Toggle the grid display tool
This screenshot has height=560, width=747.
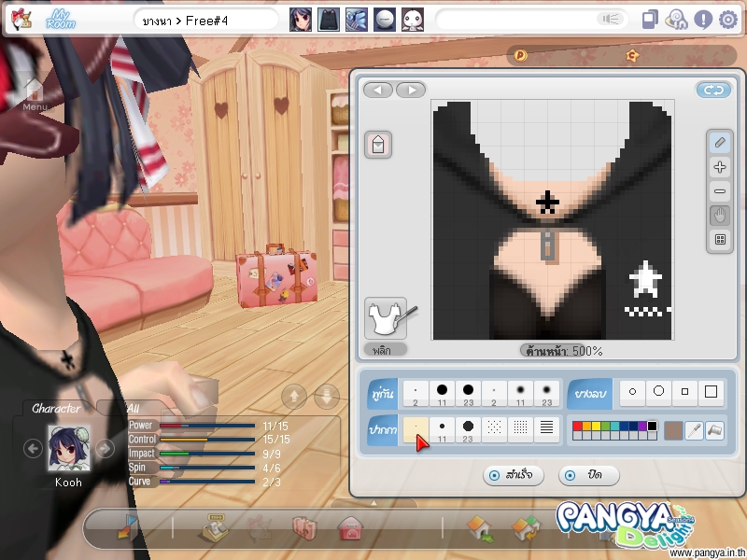[x=720, y=240]
